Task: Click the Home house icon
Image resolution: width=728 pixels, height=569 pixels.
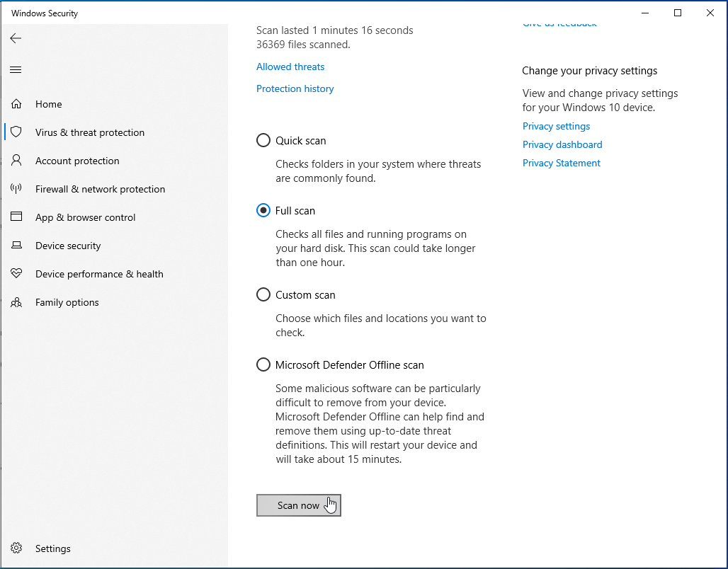Action: click(x=16, y=104)
